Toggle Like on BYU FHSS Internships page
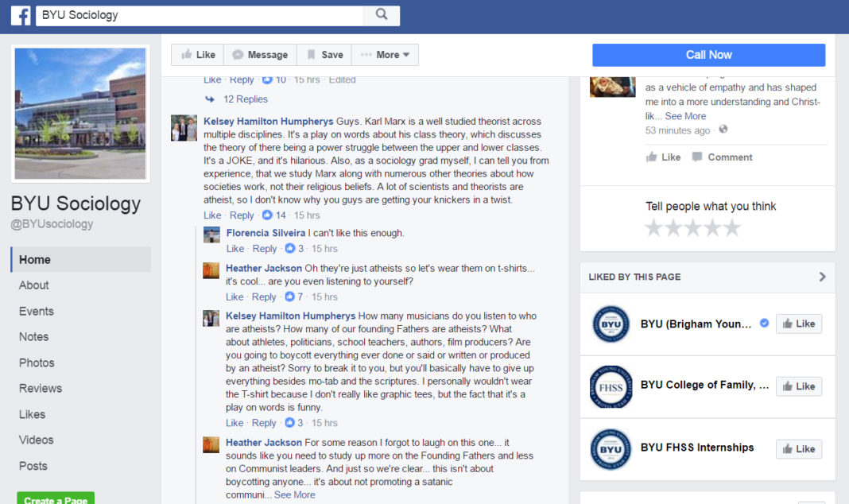The height and width of the screenshot is (504, 849). point(798,449)
